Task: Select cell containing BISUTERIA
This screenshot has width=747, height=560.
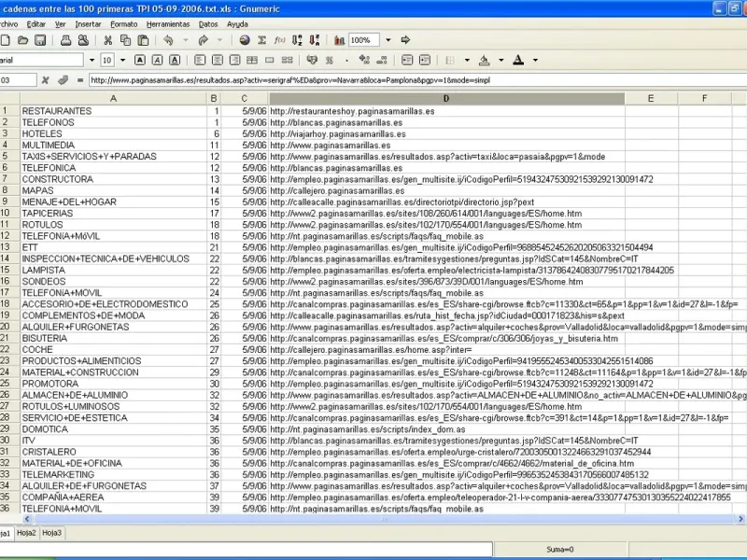Action: point(113,338)
